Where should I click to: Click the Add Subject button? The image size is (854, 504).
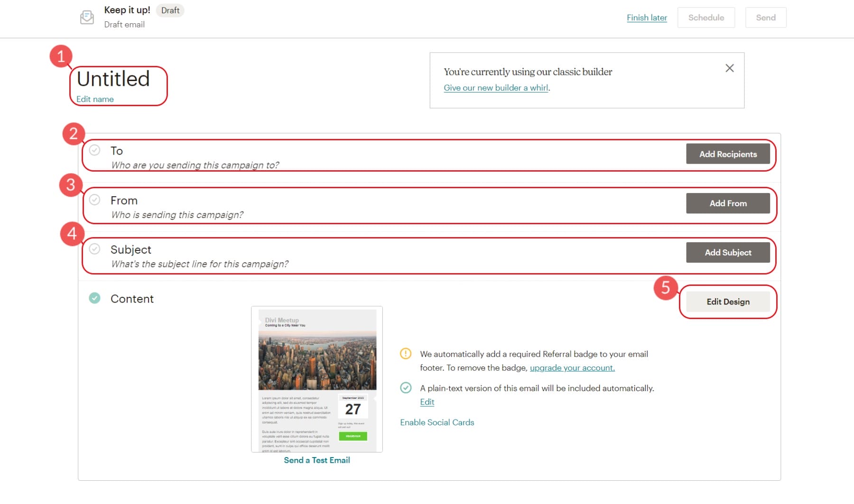pyautogui.click(x=728, y=252)
